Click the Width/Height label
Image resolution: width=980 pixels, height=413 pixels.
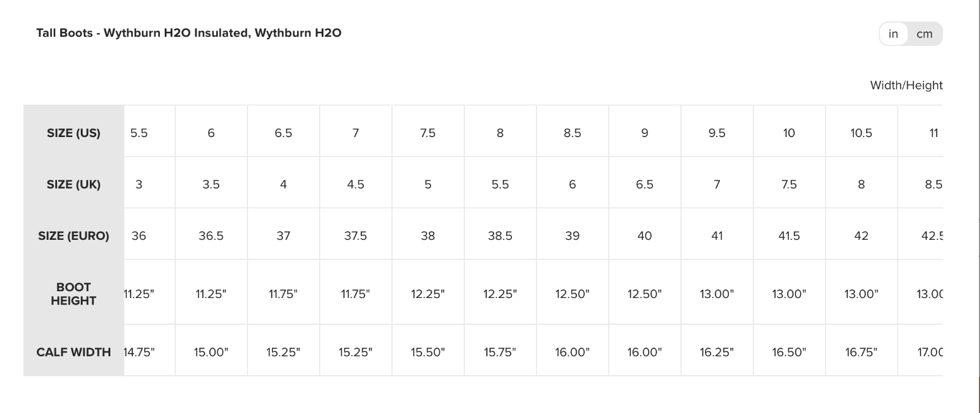pyautogui.click(x=906, y=86)
